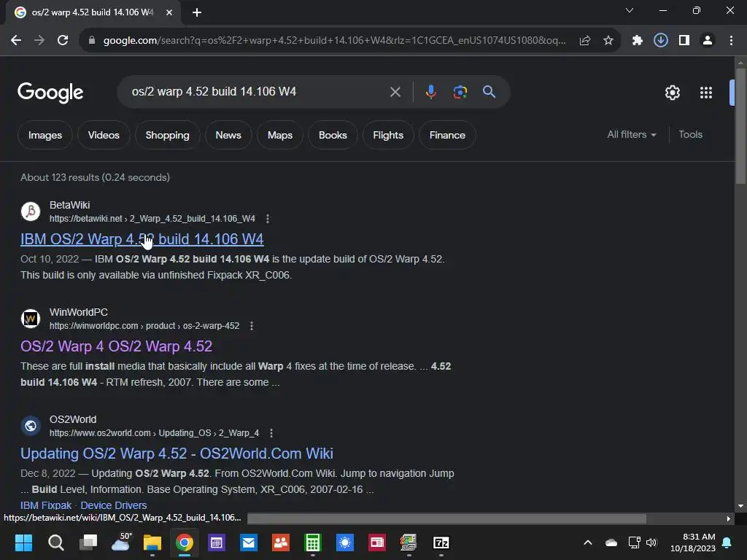The width and height of the screenshot is (747, 560).
Task: Open more options for OS2World result
Action: pos(271,433)
